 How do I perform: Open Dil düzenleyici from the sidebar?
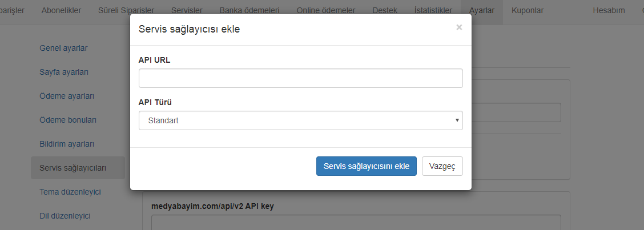click(x=65, y=216)
